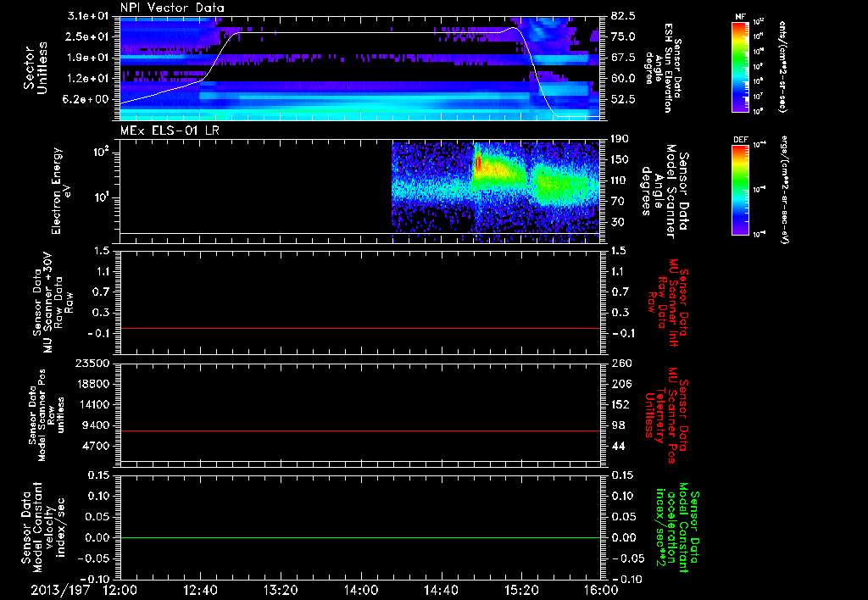The image size is (868, 600).
Task: Click the 'Sector Unitless' axis label
Action: tap(36, 68)
